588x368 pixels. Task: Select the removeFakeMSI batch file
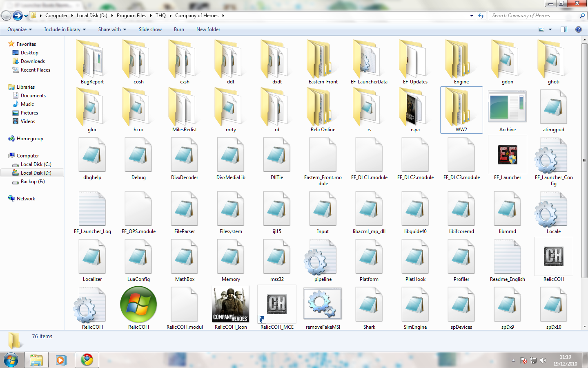(323, 307)
